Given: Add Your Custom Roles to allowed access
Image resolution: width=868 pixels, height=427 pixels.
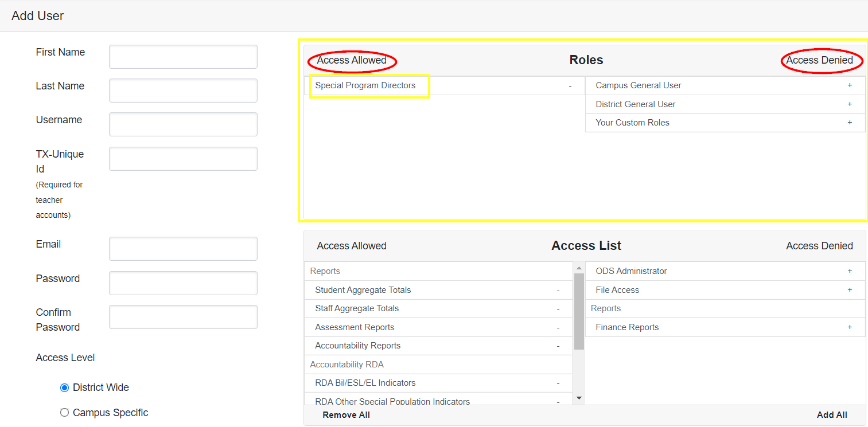Looking at the screenshot, I should coord(850,123).
